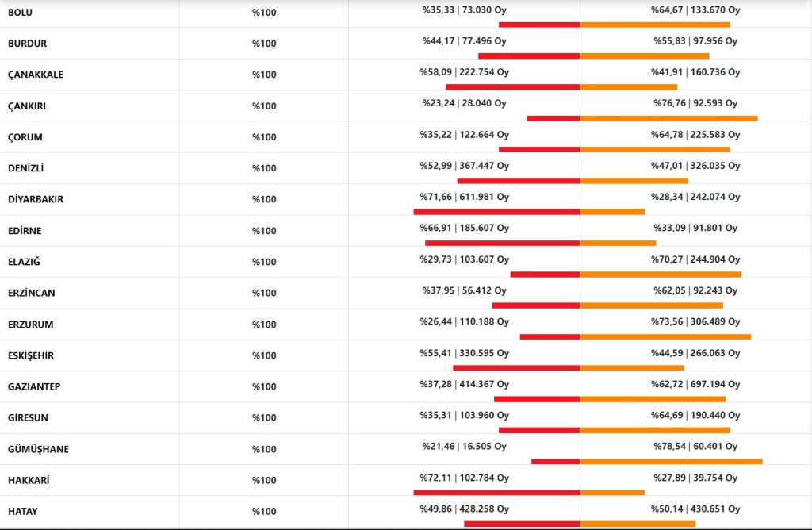Select the BURDUR row label
This screenshot has width=812, height=530.
[x=28, y=44]
